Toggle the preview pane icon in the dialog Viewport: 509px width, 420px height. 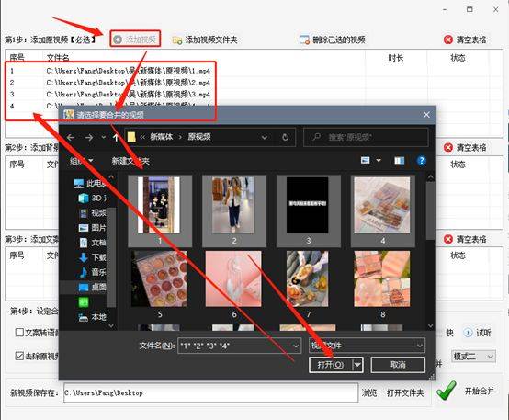(x=399, y=161)
